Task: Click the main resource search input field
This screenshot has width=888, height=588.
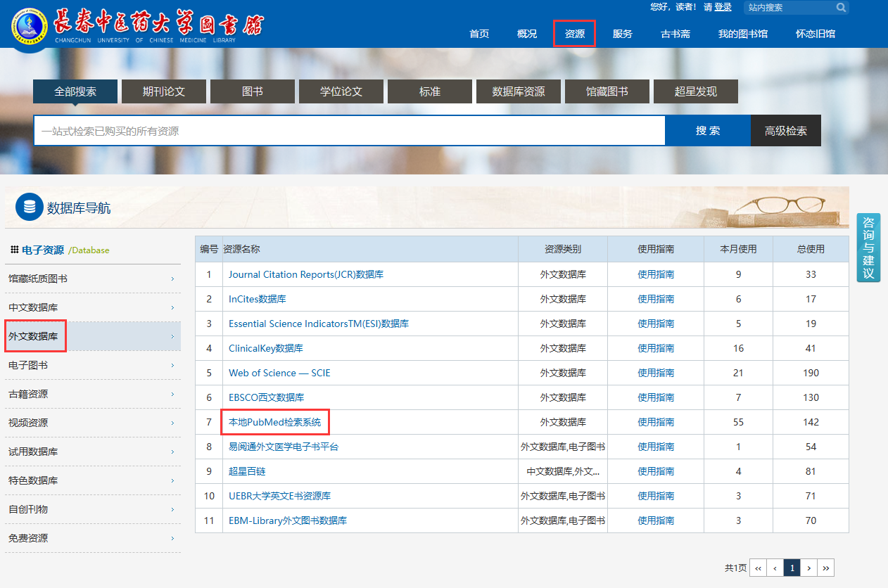Action: [349, 131]
